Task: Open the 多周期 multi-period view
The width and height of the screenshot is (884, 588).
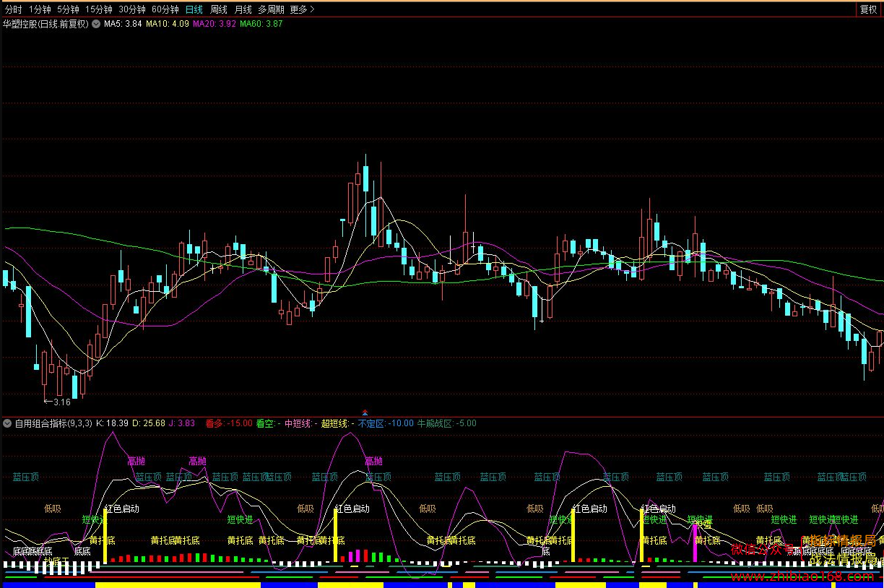Action: 272,9
